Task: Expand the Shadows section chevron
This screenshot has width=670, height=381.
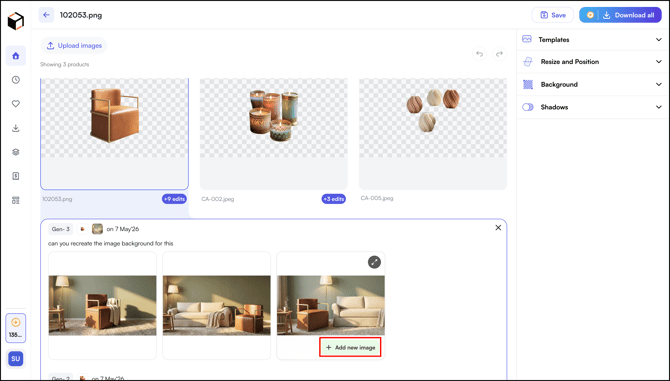Action: click(658, 107)
